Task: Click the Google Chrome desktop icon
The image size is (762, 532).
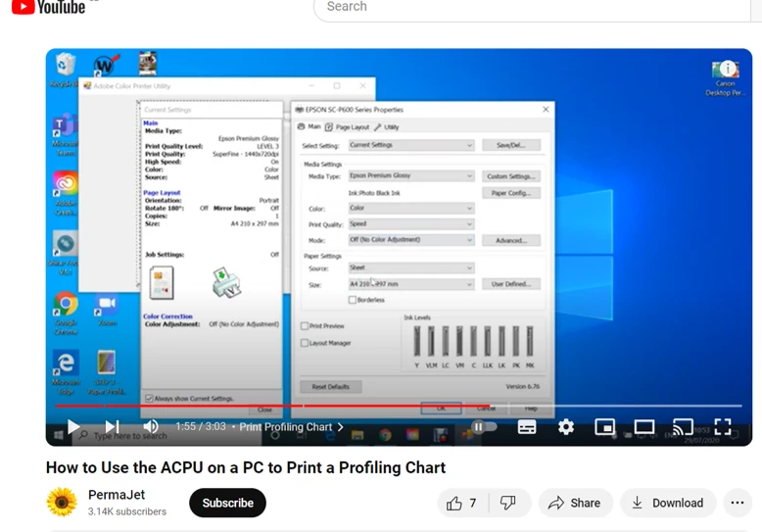Action: click(x=66, y=314)
